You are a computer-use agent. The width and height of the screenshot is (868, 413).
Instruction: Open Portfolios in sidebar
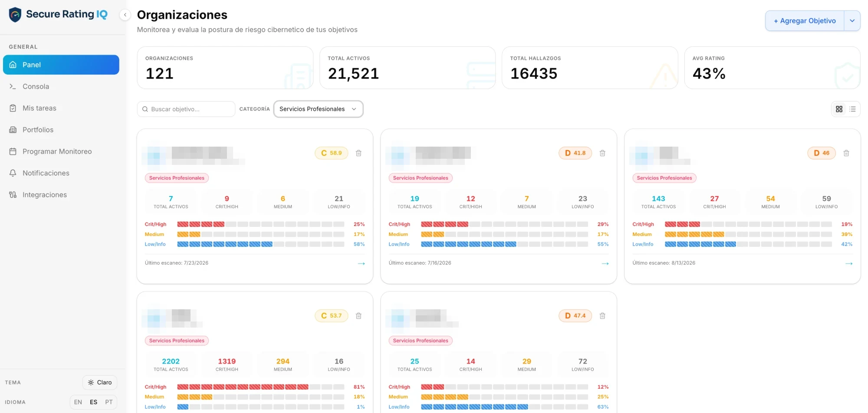(61, 130)
